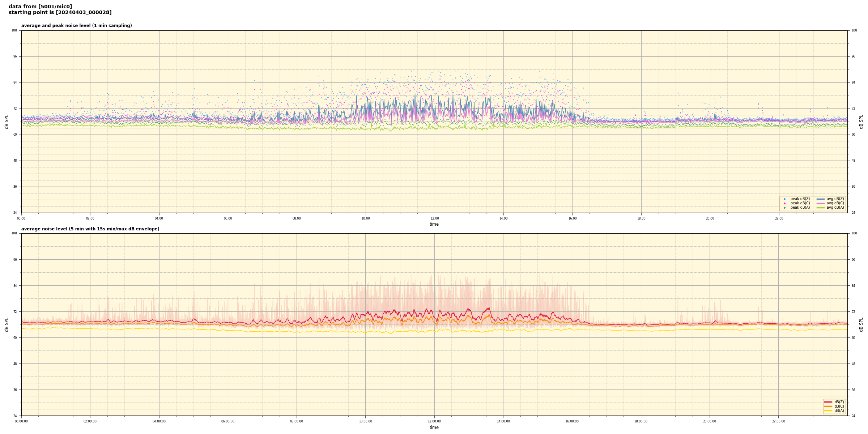Click the 16:00:00 tick on lower time axis

(x=572, y=421)
